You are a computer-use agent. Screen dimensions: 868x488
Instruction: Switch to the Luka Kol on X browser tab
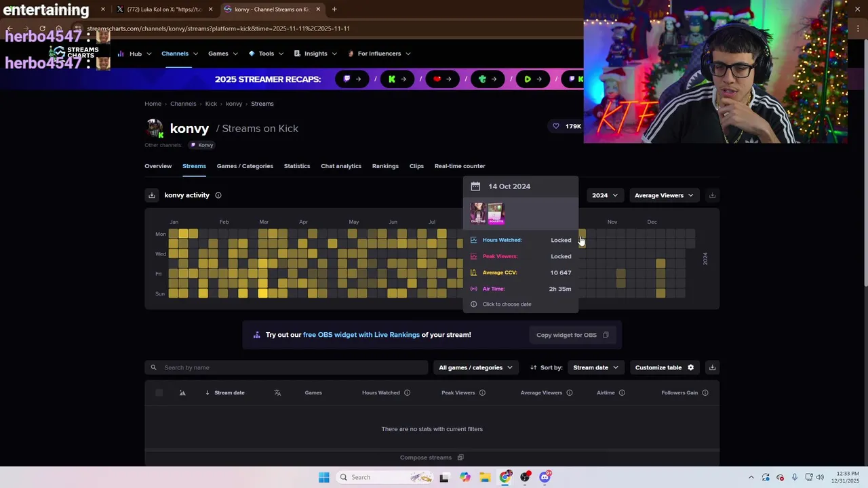(164, 9)
